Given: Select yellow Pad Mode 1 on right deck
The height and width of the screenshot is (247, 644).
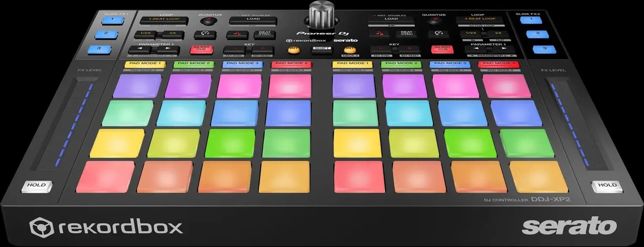Looking at the screenshot, I should pyautogui.click(x=353, y=64).
